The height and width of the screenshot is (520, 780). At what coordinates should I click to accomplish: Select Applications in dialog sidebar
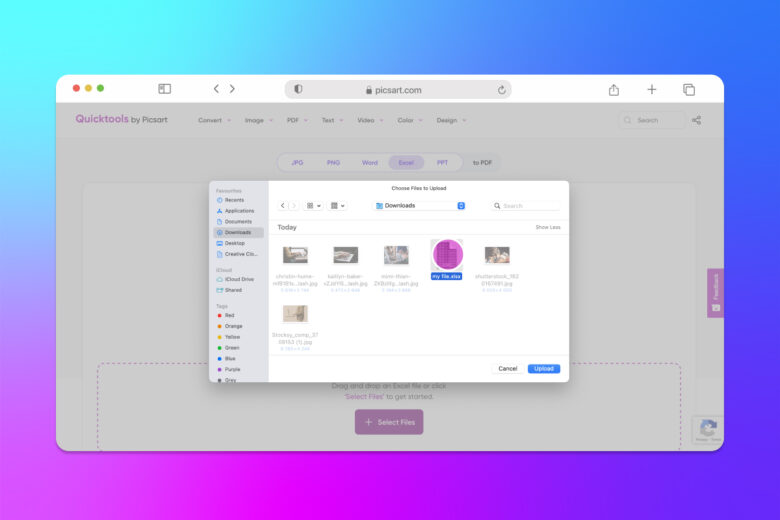(x=239, y=211)
